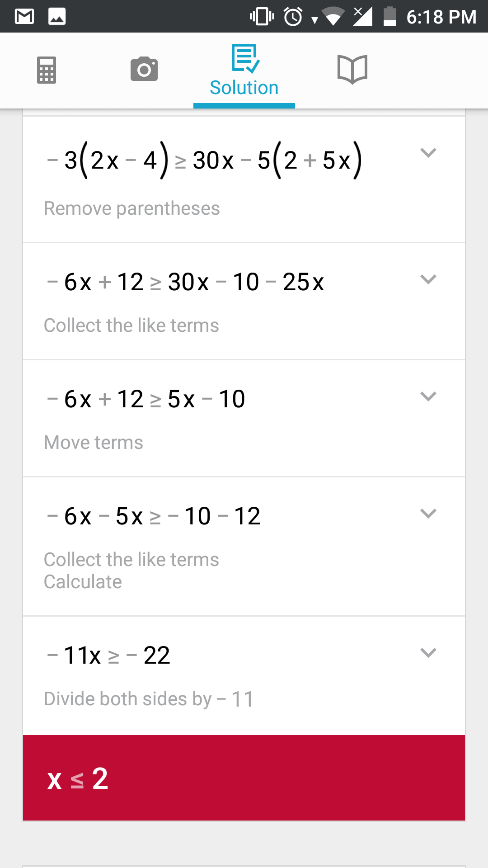This screenshot has width=488, height=868.
Task: Tap the Wi-Fi status icon
Action: [333, 17]
